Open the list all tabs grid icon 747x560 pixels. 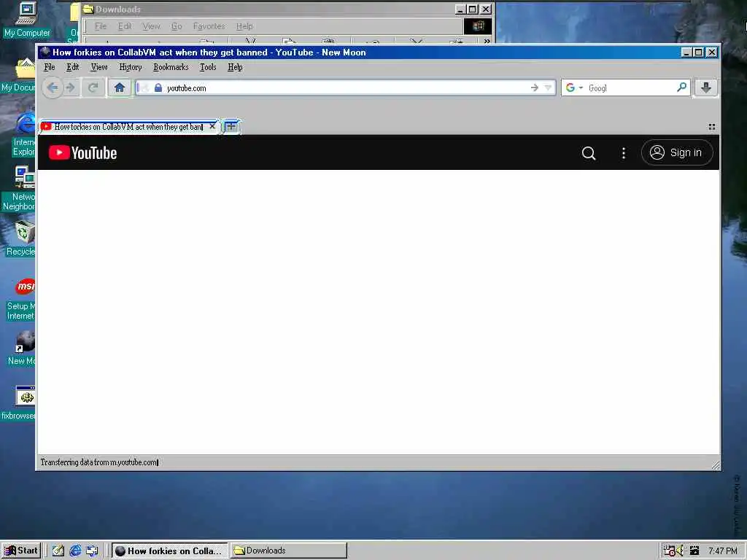tap(712, 127)
